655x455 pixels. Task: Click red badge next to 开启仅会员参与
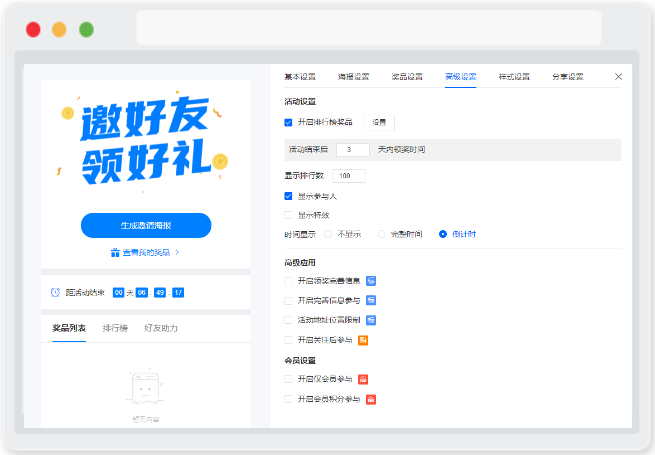pyautogui.click(x=363, y=379)
